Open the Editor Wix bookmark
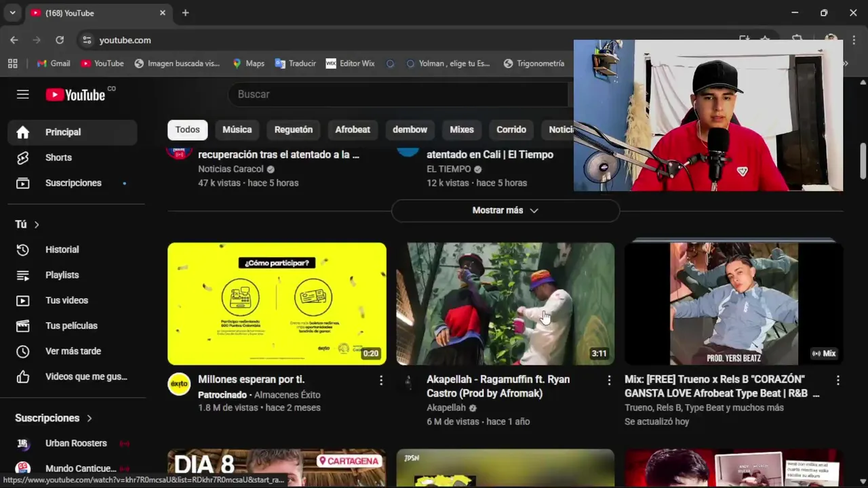The image size is (868, 488). pyautogui.click(x=350, y=63)
